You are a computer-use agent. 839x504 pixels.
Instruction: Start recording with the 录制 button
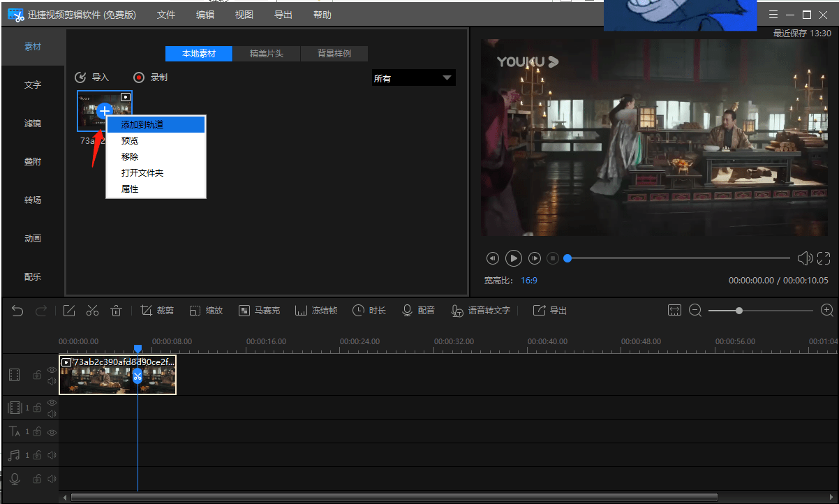[x=150, y=77]
